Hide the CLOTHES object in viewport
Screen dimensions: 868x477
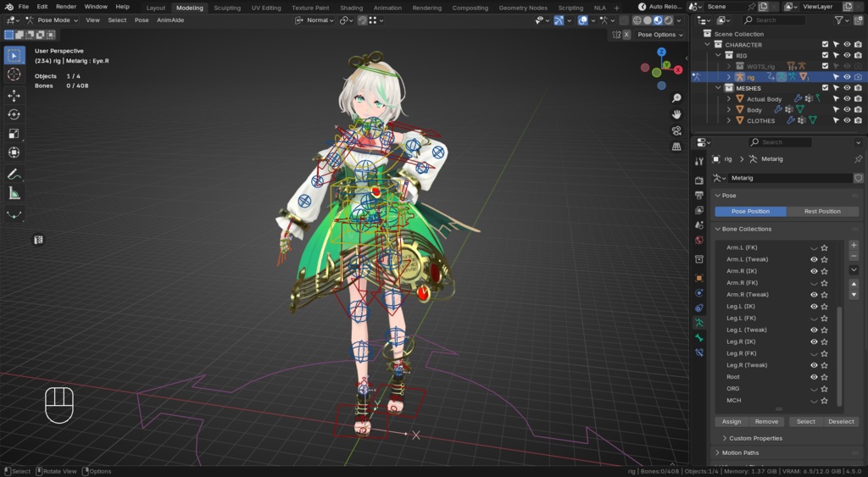pyautogui.click(x=847, y=120)
